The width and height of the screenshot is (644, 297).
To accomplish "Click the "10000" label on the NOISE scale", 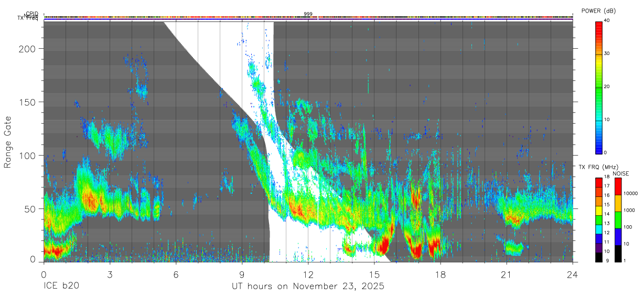I will click(x=631, y=194).
